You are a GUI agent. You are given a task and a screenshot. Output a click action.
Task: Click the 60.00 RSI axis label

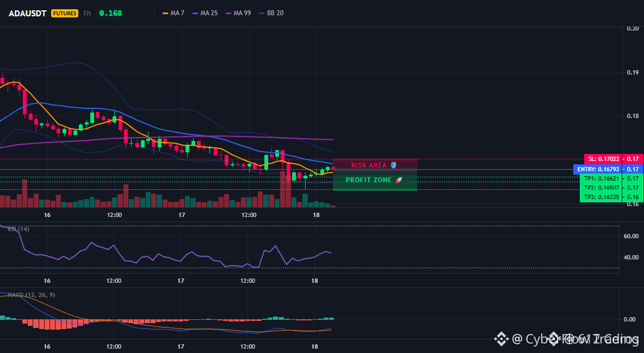click(x=631, y=236)
